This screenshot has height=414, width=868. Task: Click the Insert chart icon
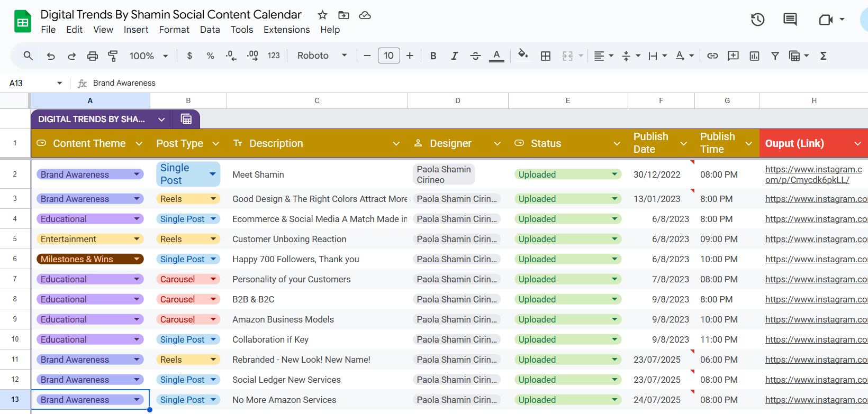(x=754, y=56)
